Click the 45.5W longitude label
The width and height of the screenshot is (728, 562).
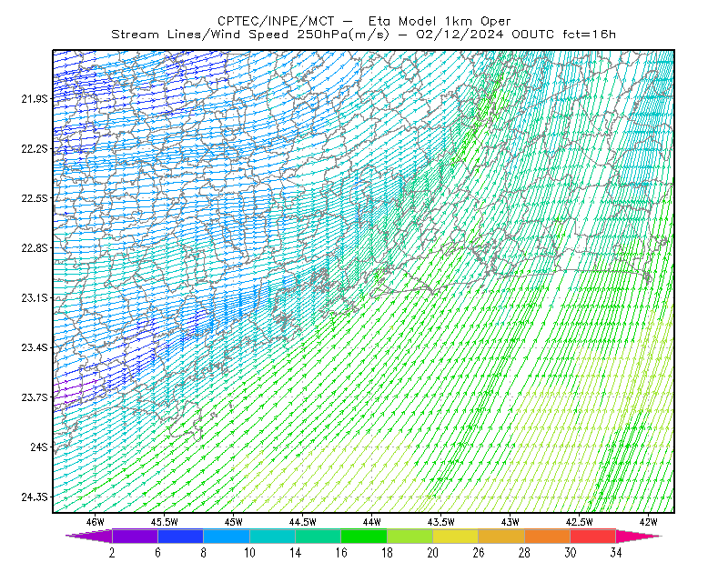(x=165, y=522)
